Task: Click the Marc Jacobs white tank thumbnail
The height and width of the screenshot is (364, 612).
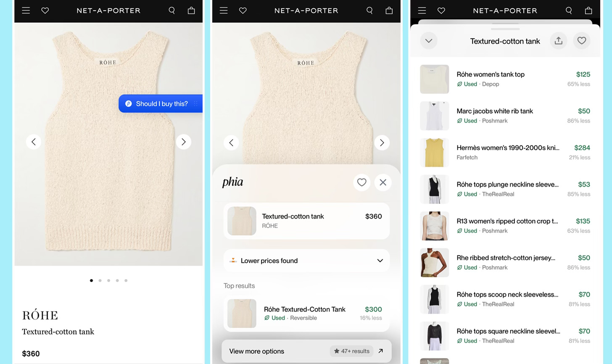Action: (435, 116)
